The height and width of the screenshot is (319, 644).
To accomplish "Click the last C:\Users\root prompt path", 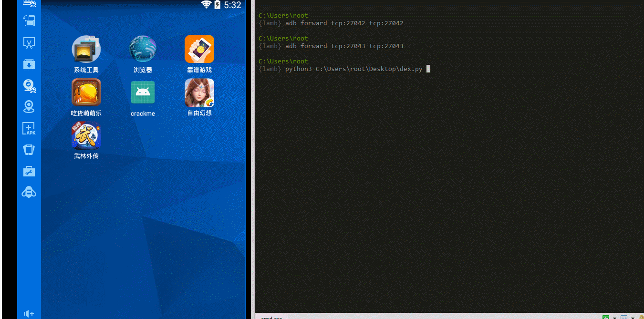I will click(x=283, y=61).
